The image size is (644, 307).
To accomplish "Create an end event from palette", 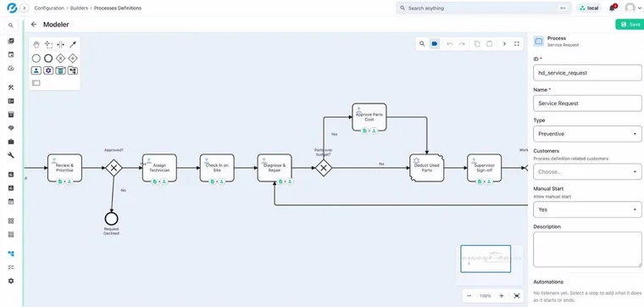I will click(x=48, y=59).
